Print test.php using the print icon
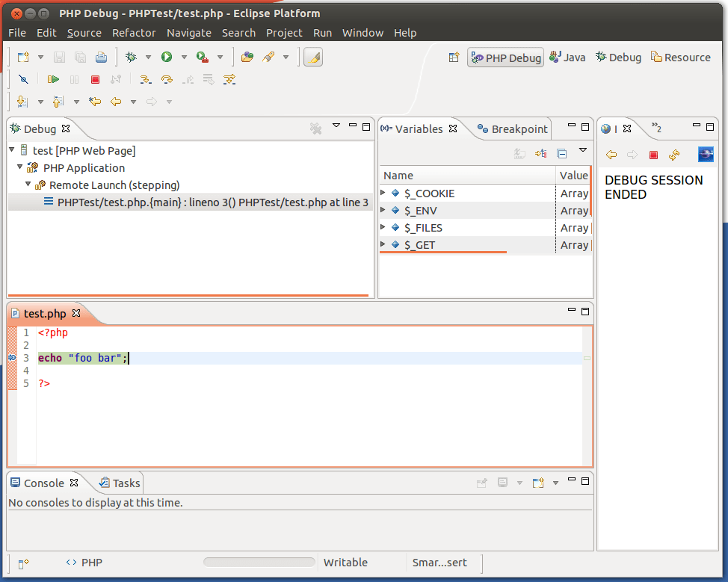Image resolution: width=728 pixels, height=582 pixels. 101,57
